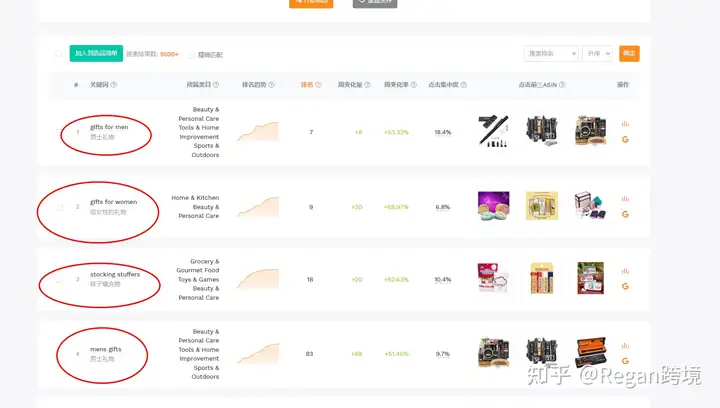
Task: View rank trend chart for mens gifts
Action: click(x=258, y=353)
